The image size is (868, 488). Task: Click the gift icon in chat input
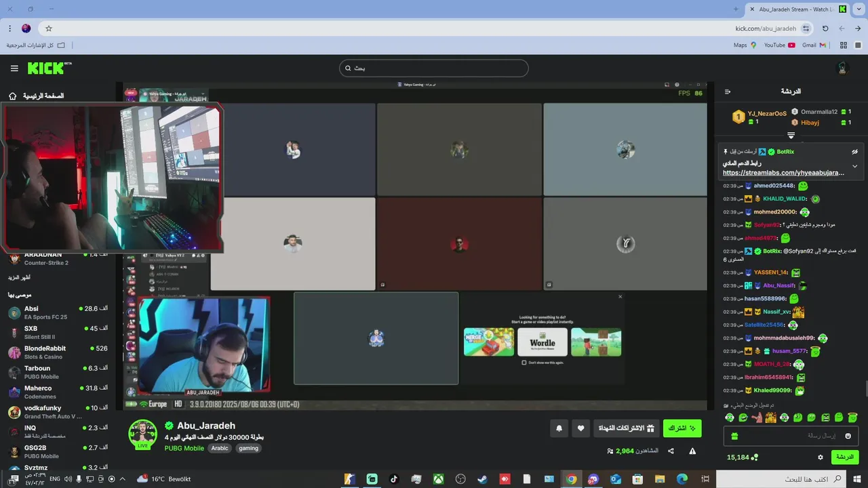point(734,436)
